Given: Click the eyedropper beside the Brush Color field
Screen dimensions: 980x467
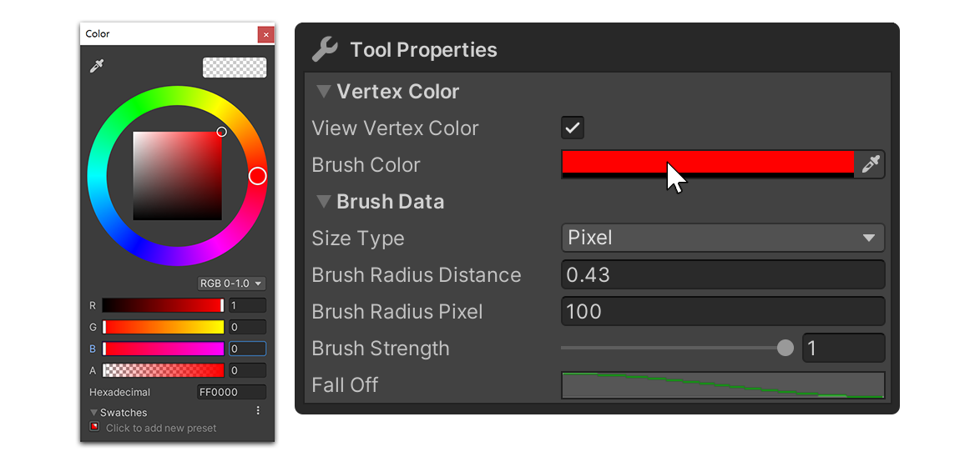Looking at the screenshot, I should click(x=870, y=164).
